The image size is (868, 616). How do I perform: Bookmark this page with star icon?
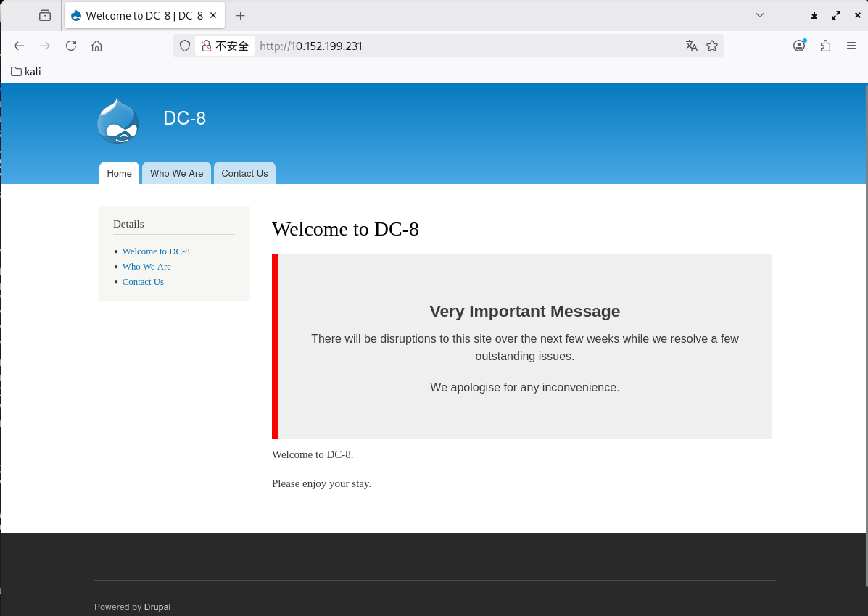pos(712,46)
